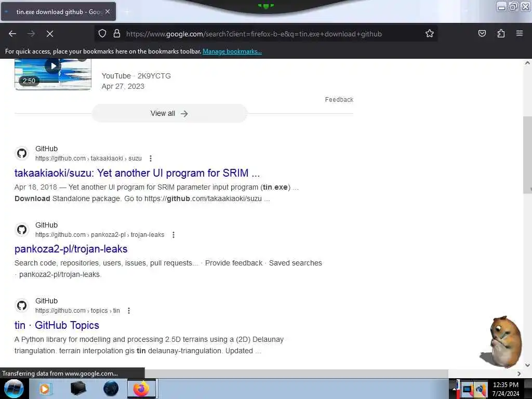Screen dimensions: 532x399
Task: Click the Feedback link
Action: tap(339, 99)
